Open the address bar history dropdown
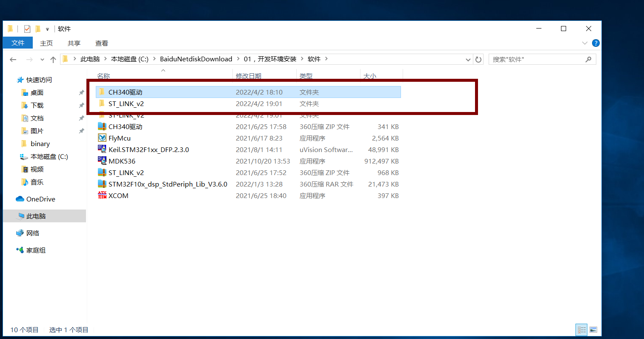644x339 pixels. (x=468, y=60)
